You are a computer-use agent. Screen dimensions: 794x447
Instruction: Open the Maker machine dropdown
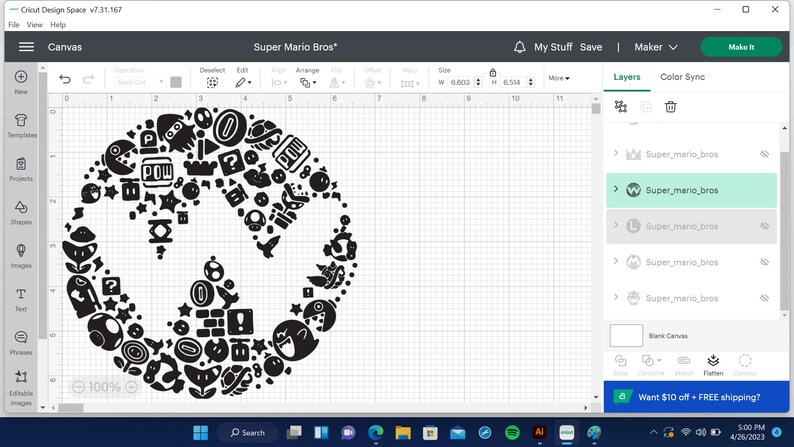pos(656,47)
